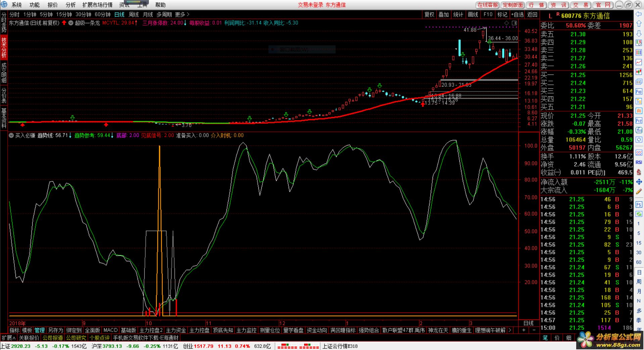Click the circle icon in right toolbar
Viewport: 644px width, 350px height.
coord(639,140)
